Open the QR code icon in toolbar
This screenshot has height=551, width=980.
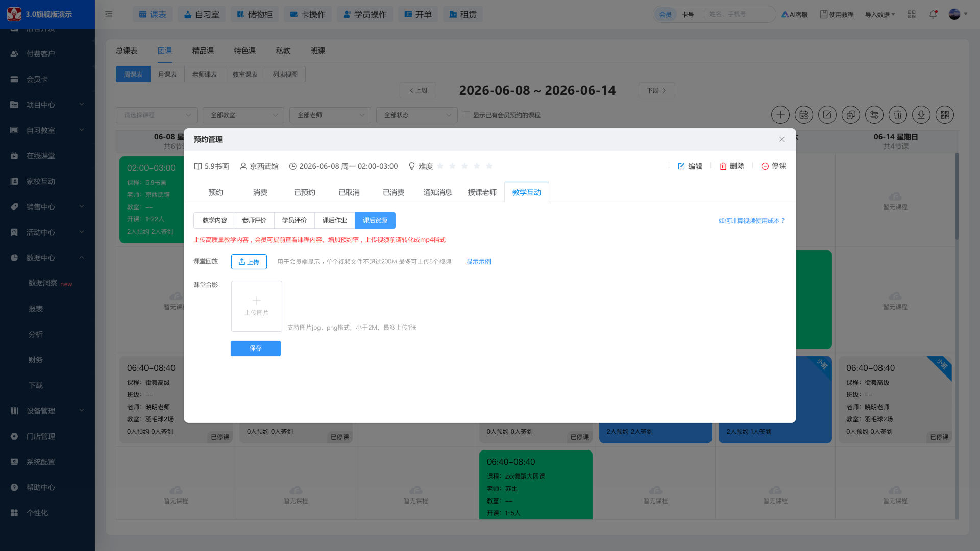[945, 115]
